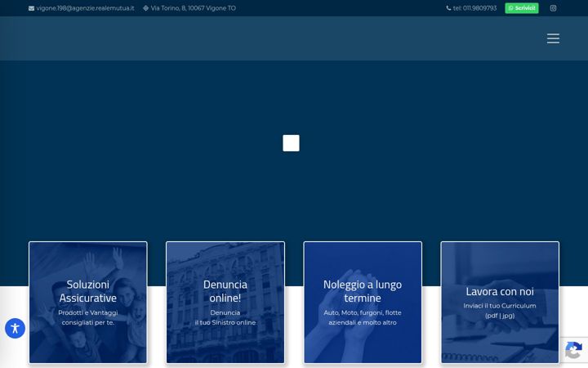Open the hamburger menu icon

coord(553,38)
